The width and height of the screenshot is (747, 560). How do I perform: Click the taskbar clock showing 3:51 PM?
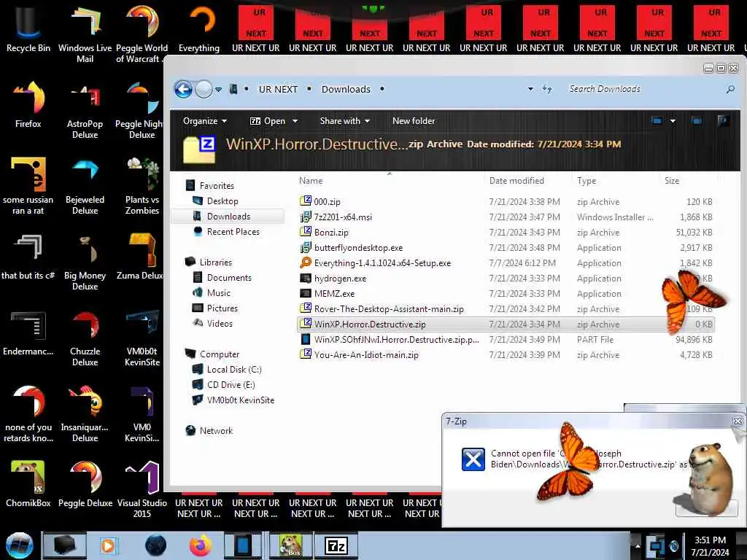point(710,545)
